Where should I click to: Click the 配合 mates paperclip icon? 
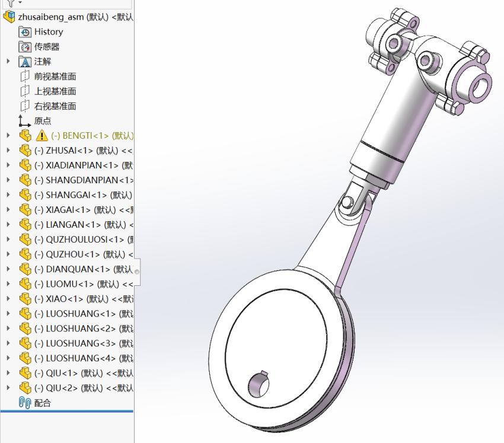(25, 403)
